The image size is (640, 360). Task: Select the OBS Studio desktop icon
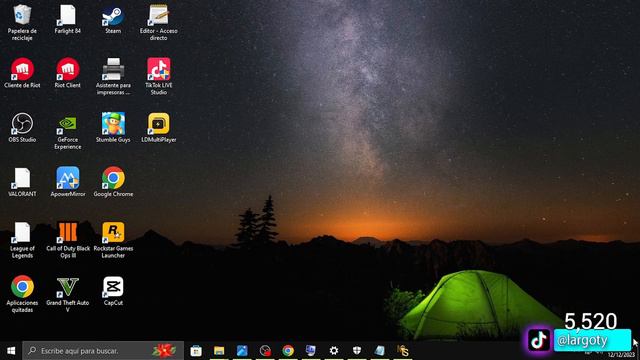click(22, 128)
